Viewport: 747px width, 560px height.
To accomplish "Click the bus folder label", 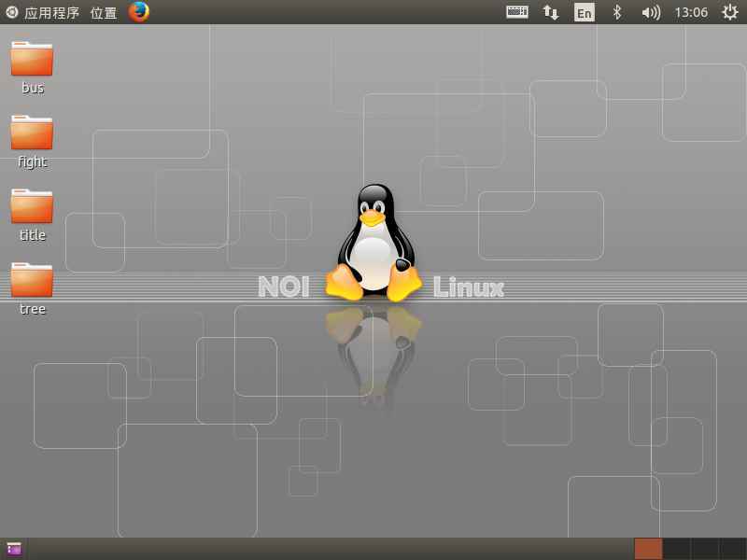I will click(33, 88).
